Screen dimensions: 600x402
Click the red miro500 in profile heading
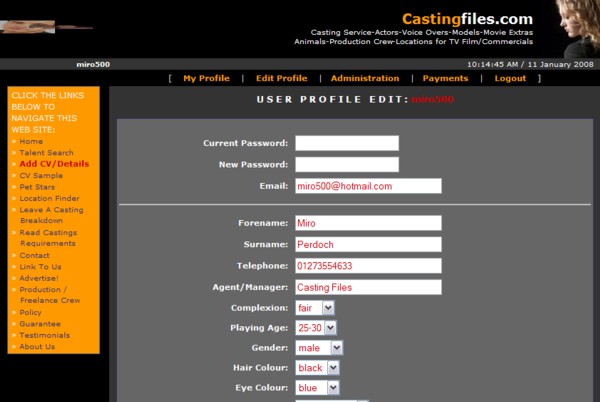coord(432,99)
